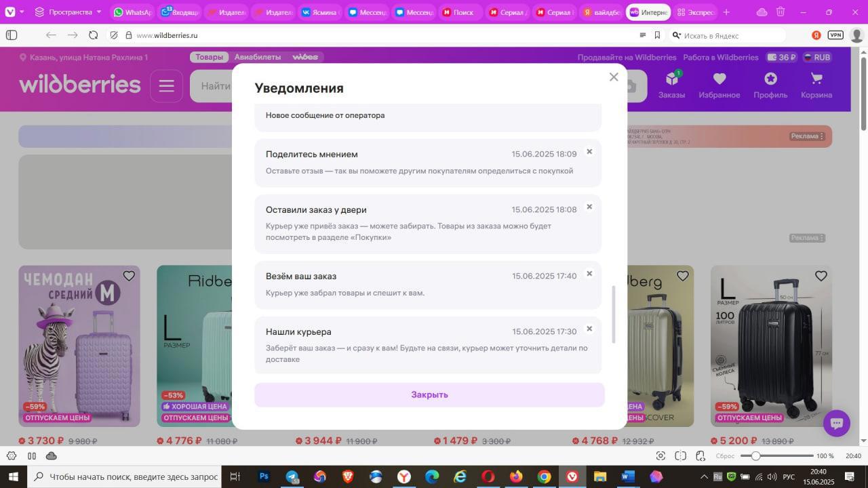Open File Explorer from the taskbar
This screenshot has width=868, height=488.
pos(599,476)
